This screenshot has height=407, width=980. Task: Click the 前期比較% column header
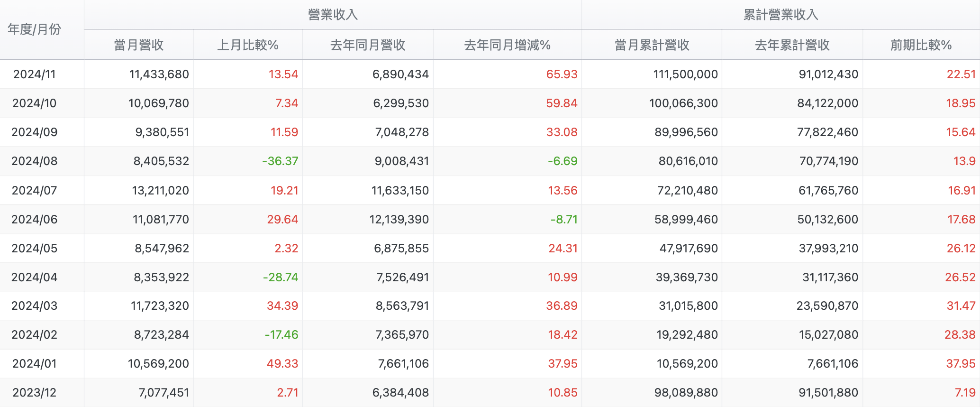coord(921,45)
